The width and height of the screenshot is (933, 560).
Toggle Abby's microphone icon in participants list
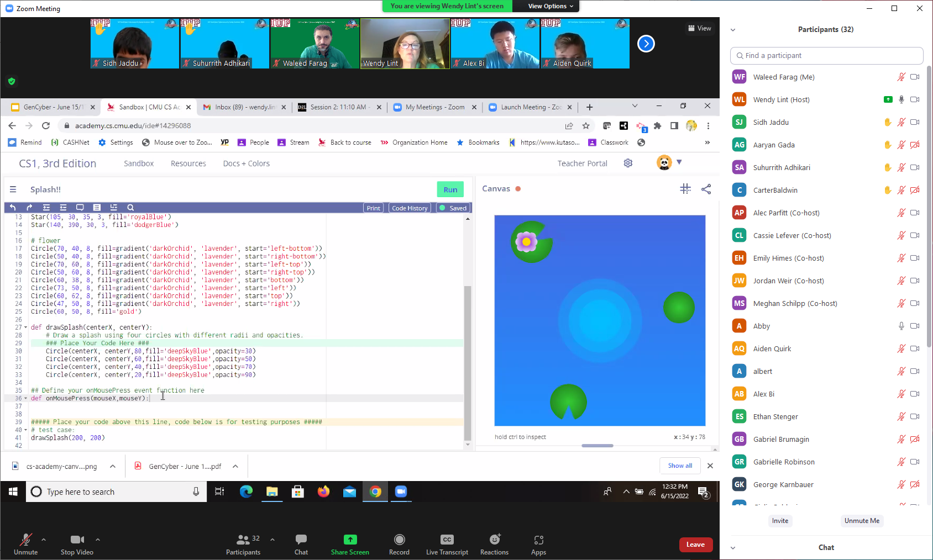[901, 326]
